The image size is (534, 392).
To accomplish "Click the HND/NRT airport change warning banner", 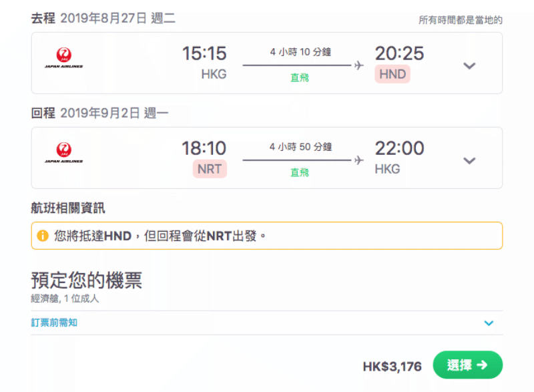I will point(267,236).
